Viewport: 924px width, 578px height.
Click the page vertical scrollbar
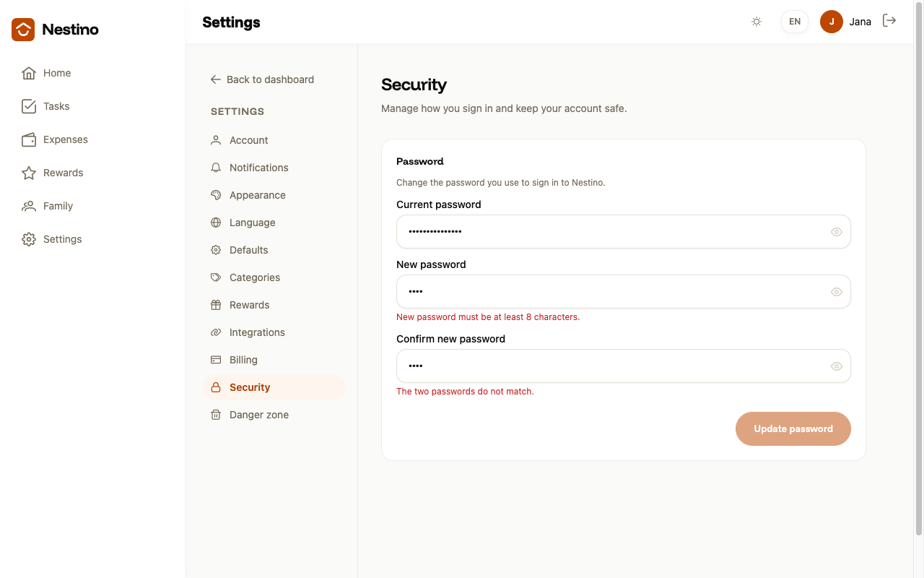coord(918,269)
